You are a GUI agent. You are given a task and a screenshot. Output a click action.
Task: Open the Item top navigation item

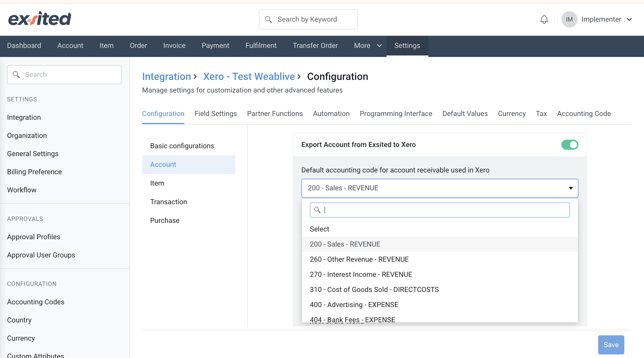106,45
